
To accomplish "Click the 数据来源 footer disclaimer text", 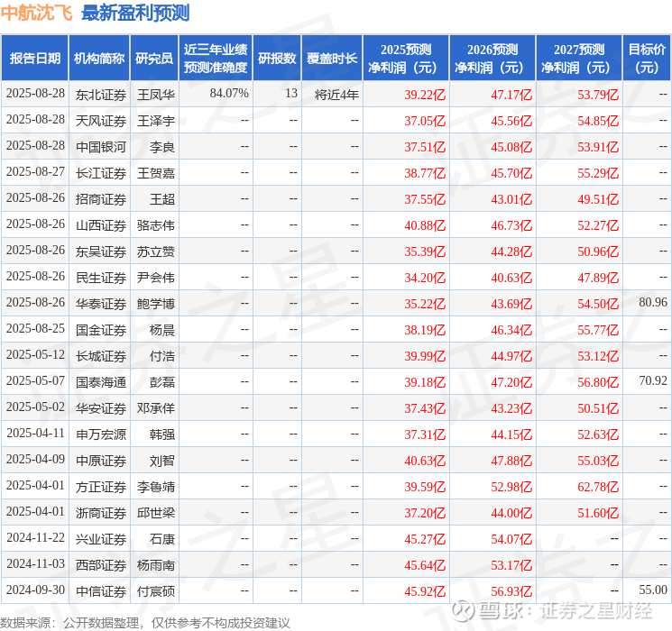I will point(145,622).
